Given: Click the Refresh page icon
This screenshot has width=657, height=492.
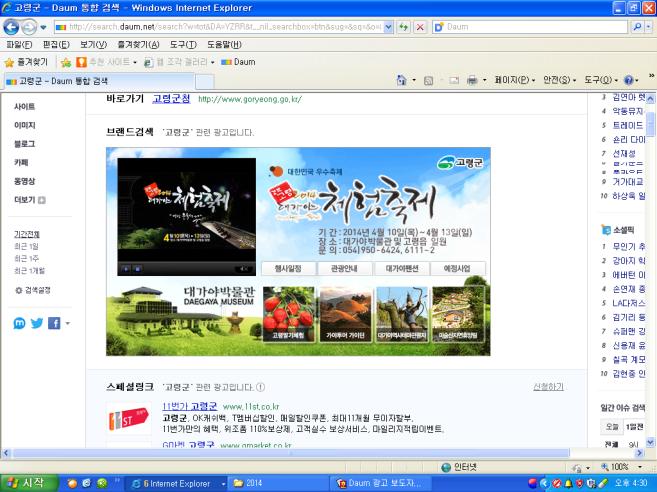Looking at the screenshot, I should tap(404, 27).
